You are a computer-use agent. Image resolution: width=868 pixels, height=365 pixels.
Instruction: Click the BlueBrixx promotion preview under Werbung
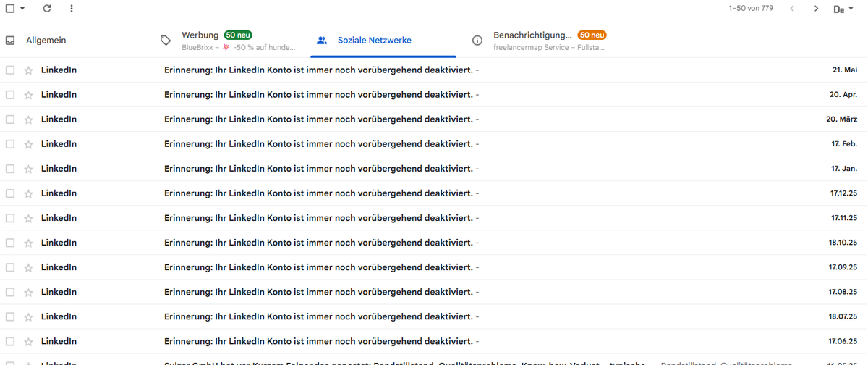239,48
